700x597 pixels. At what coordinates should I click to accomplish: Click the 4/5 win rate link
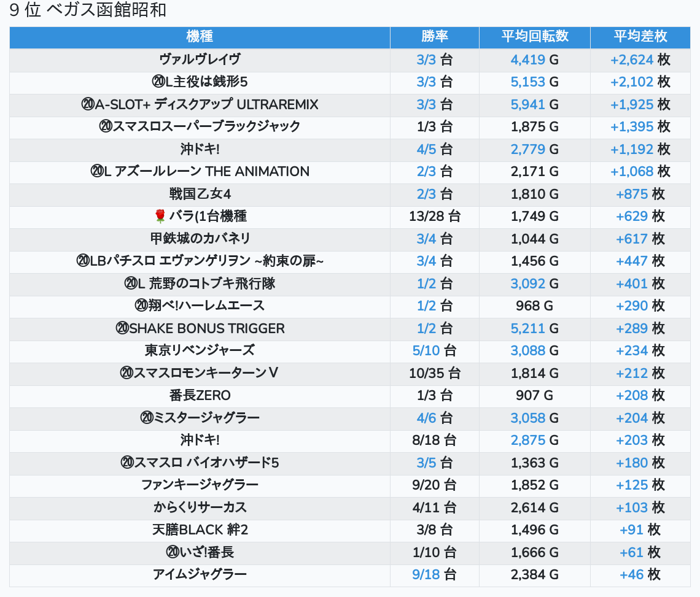[426, 149]
